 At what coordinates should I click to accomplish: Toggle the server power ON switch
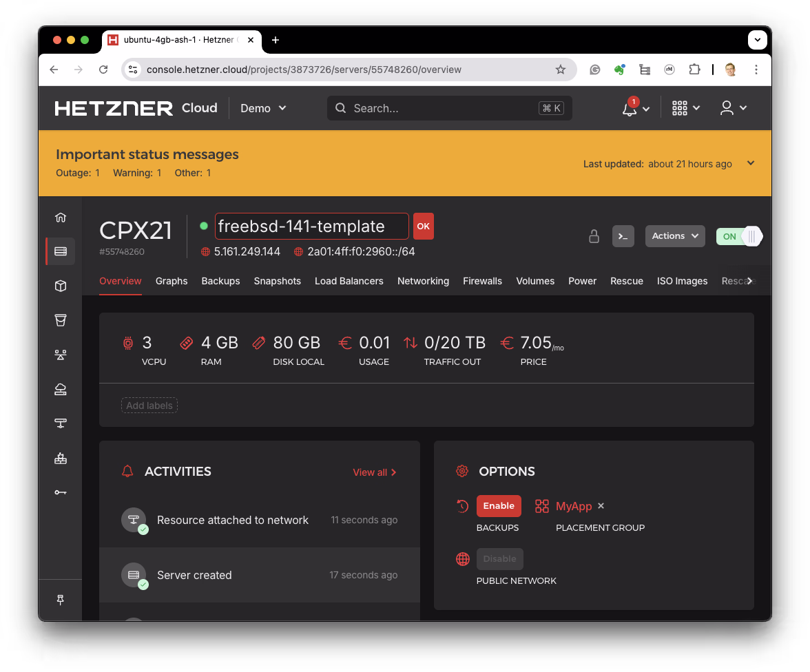click(739, 236)
